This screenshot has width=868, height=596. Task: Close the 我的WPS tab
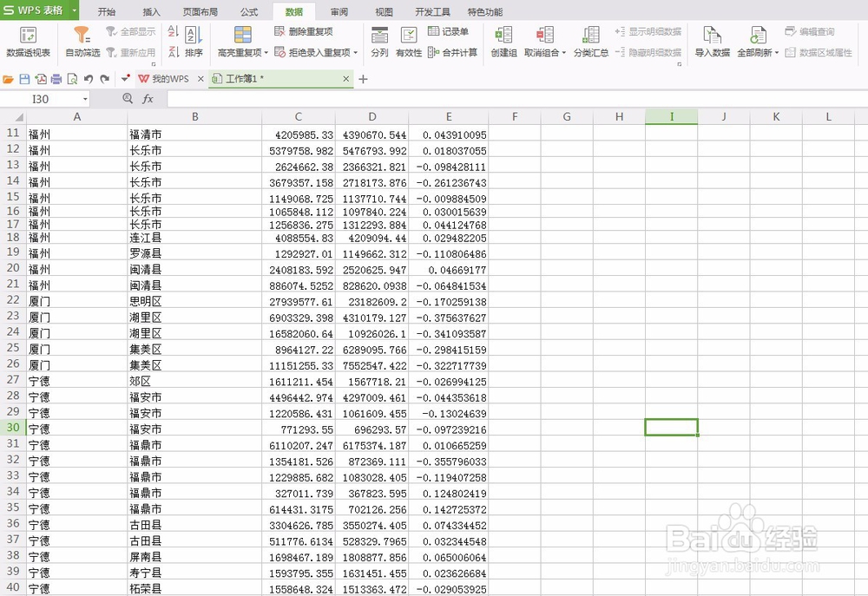[201, 79]
